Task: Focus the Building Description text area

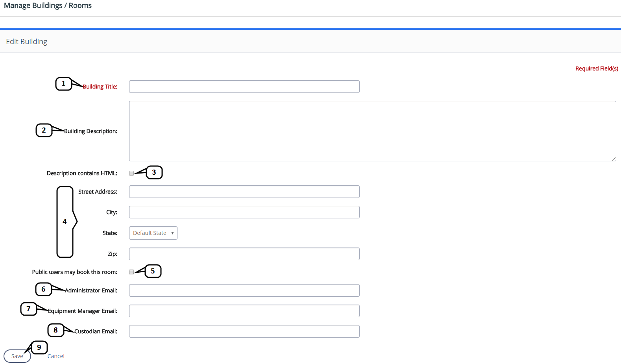Action: (x=372, y=131)
